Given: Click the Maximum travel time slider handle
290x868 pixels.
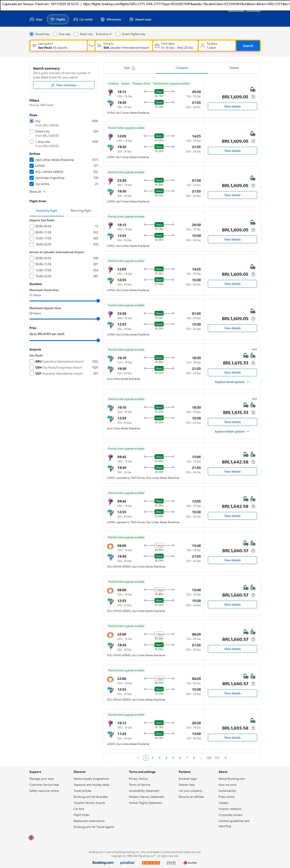Looking at the screenshot, I should tap(98, 301).
